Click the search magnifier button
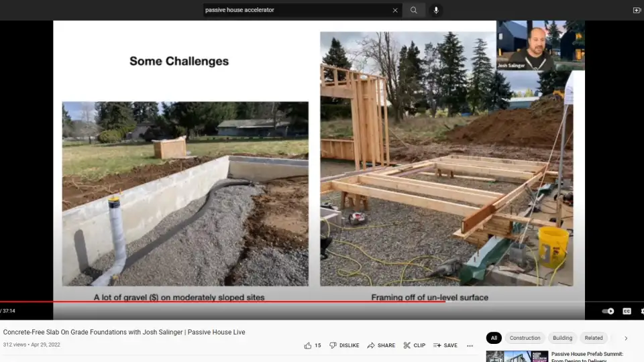Screen dimensions: 644x362 414,10
